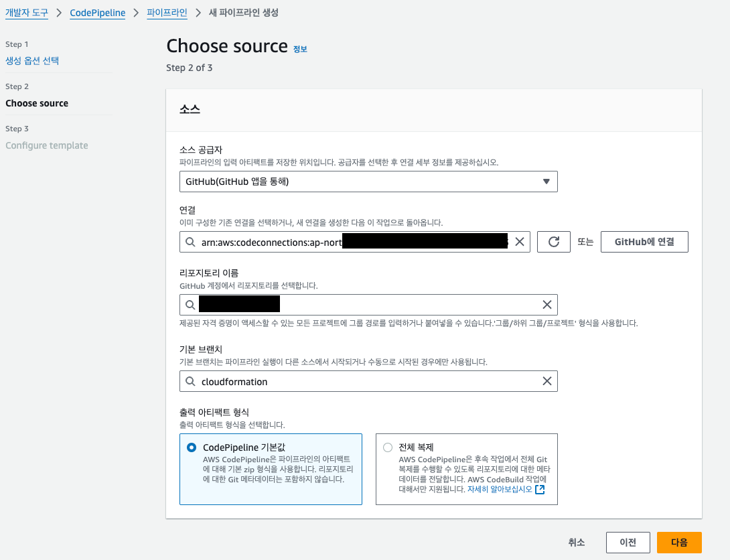Click the Step 2 of 3 text
The image size is (730, 560).
(x=189, y=68)
